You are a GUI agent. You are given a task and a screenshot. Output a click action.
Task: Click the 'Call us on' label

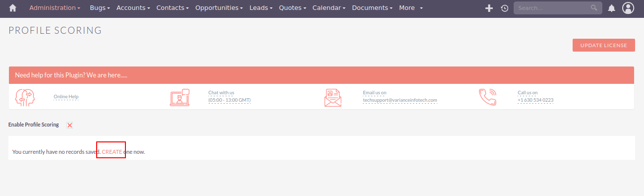pos(527,93)
